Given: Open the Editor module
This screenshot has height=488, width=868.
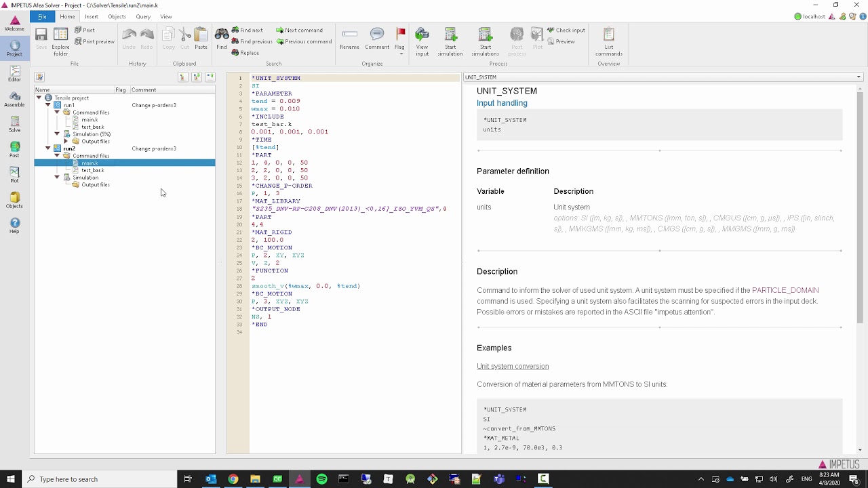Looking at the screenshot, I should click(14, 74).
